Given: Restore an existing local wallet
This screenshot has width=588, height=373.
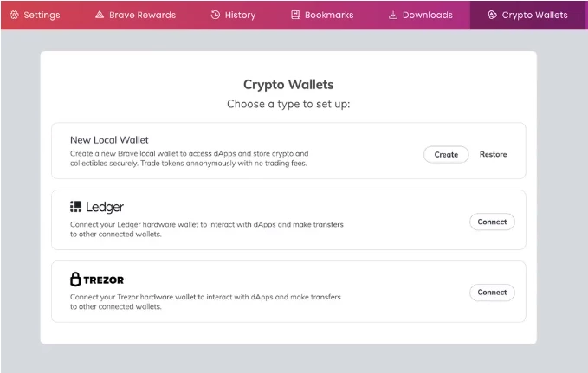Looking at the screenshot, I should [x=493, y=154].
